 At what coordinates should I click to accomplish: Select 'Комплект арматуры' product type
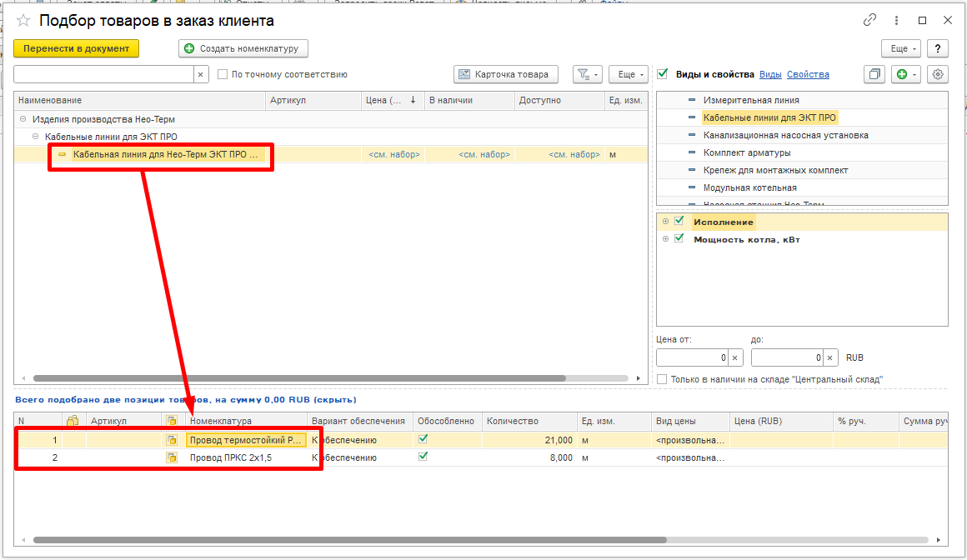pos(747,152)
